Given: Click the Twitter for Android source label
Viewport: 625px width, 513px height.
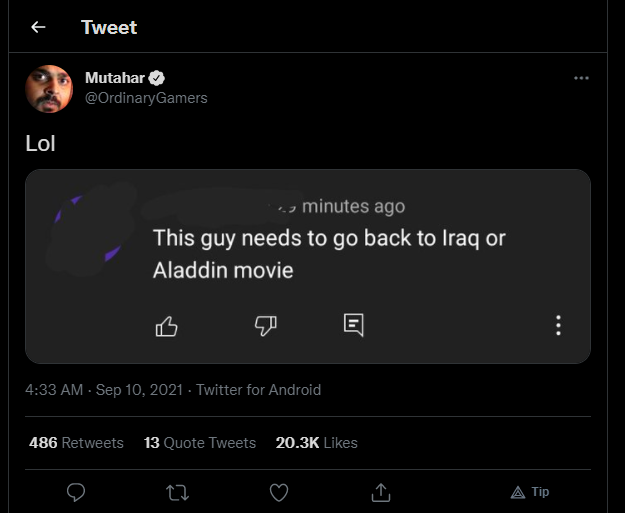Looking at the screenshot, I should (258, 390).
